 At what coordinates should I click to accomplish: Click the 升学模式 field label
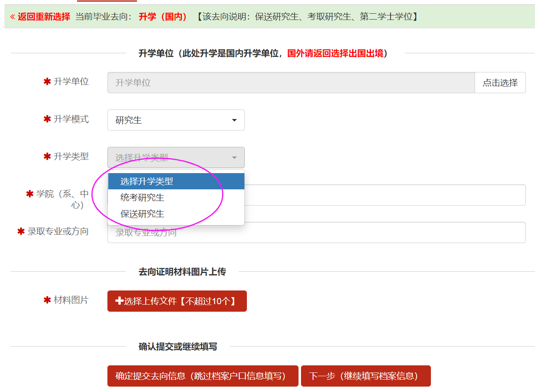(71, 119)
